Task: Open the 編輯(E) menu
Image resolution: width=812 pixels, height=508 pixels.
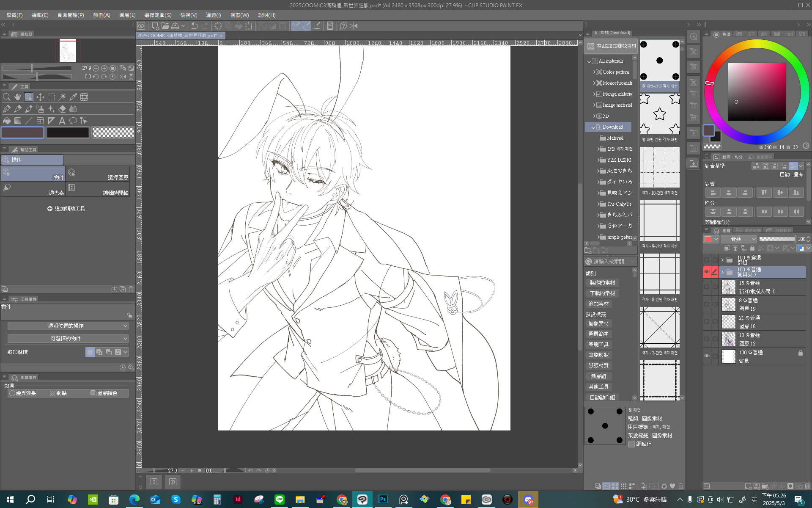Action: [40, 15]
